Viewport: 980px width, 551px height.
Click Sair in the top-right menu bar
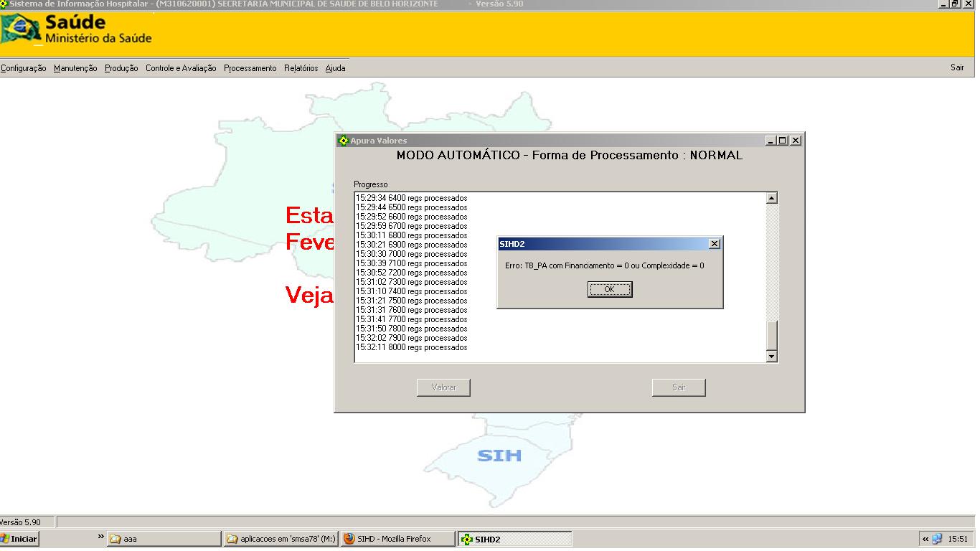(957, 67)
